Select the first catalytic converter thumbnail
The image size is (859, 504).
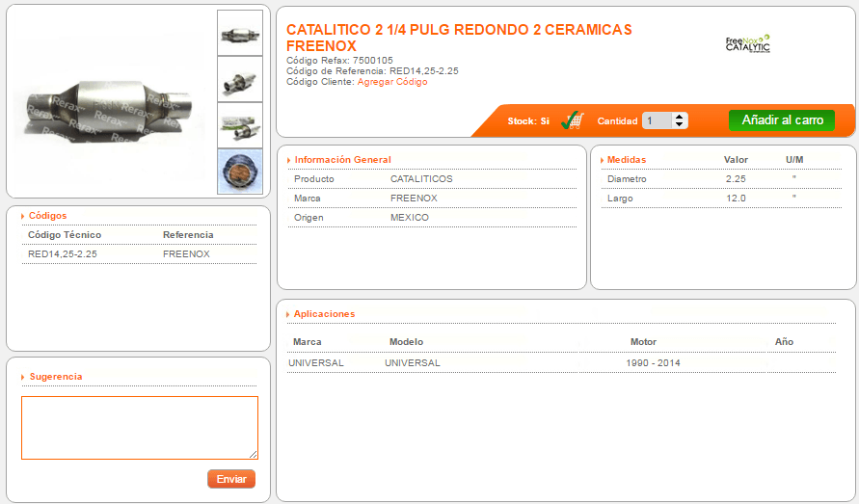coord(240,33)
